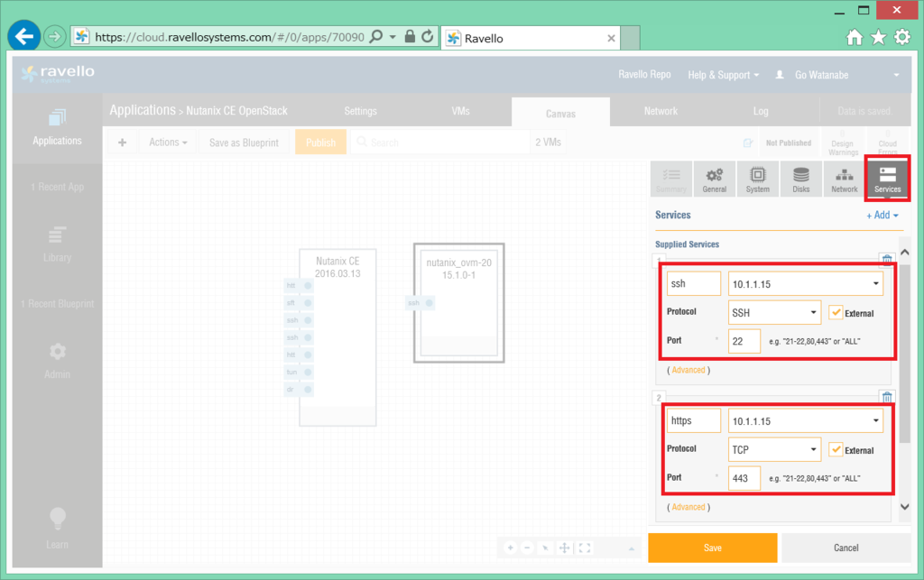
Task: Switch to the Network tab
Action: pos(661,111)
